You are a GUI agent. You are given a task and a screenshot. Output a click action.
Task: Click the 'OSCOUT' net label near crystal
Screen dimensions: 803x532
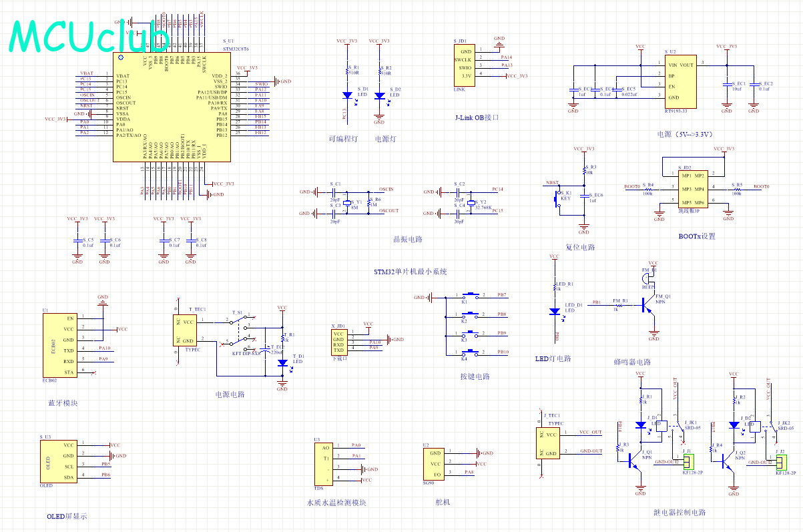[388, 211]
